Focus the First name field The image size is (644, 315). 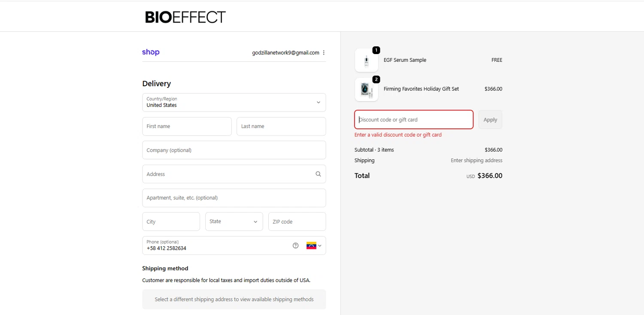coord(187,126)
